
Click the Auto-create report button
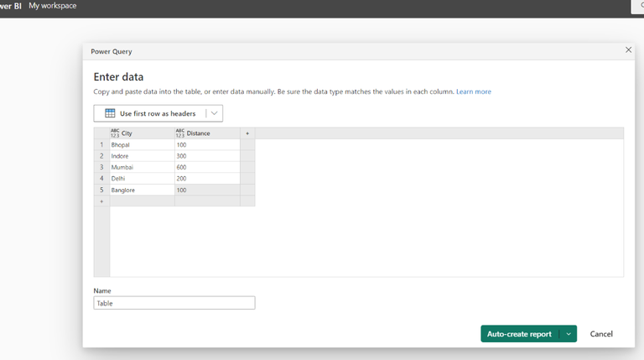click(519, 334)
